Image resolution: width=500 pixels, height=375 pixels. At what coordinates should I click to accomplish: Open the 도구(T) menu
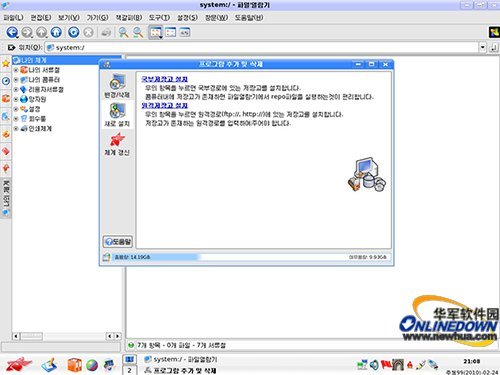click(x=159, y=18)
